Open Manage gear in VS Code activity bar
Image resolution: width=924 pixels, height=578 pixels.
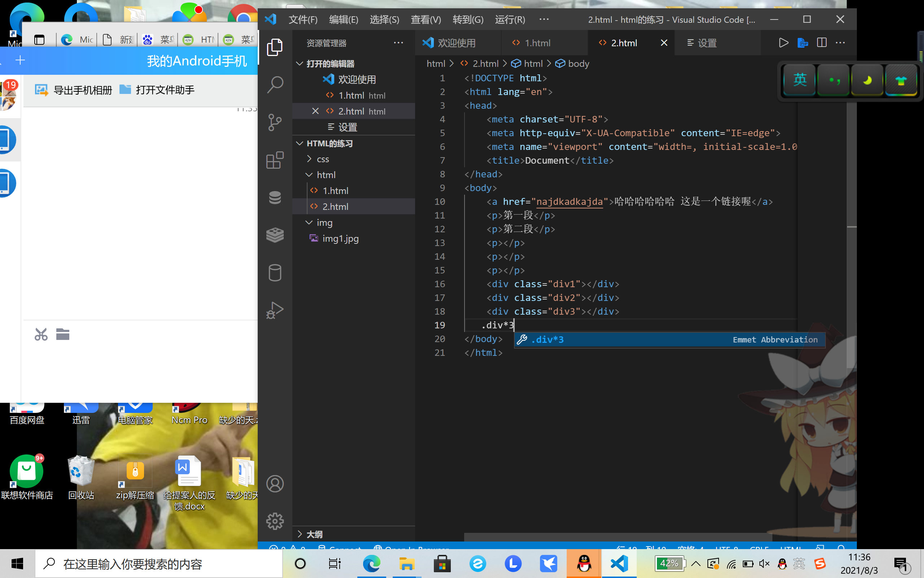click(275, 521)
